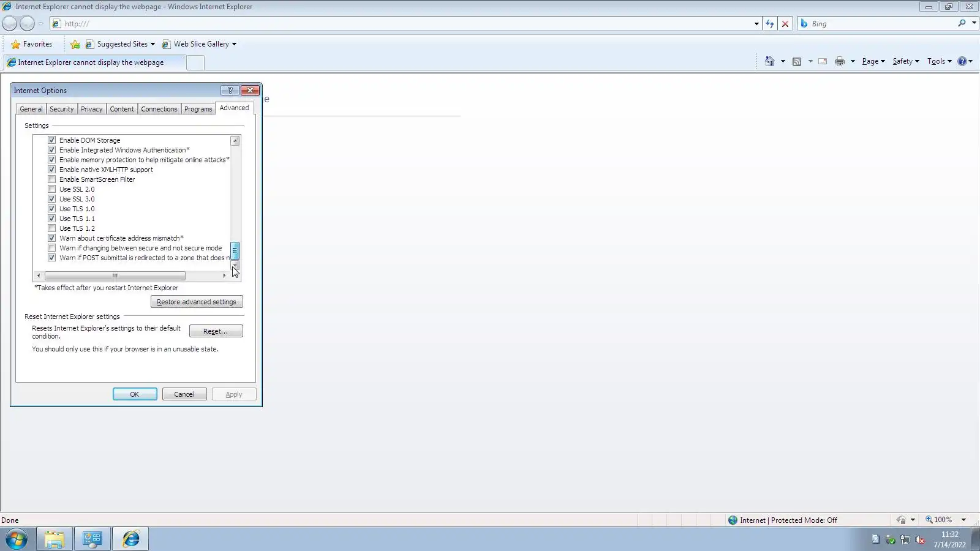Expand the Web Slice Gallery dropdown
The height and width of the screenshot is (551, 980).
(x=234, y=44)
